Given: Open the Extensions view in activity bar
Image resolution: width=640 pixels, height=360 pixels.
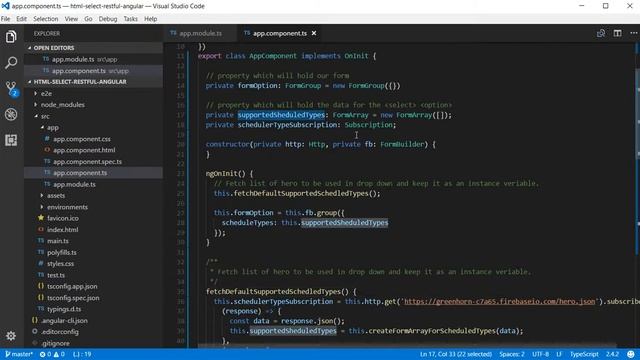Looking at the screenshot, I should (x=11, y=140).
